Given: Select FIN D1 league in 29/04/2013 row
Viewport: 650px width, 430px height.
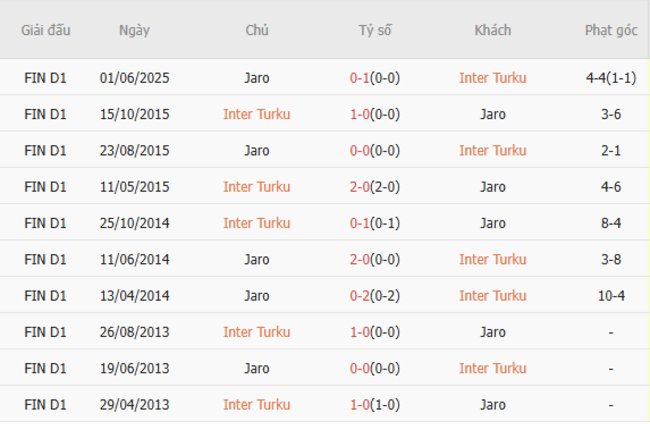Looking at the screenshot, I should pos(46,405).
